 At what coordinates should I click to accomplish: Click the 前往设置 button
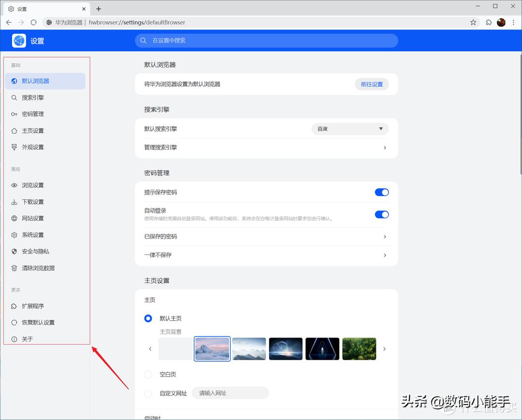371,84
